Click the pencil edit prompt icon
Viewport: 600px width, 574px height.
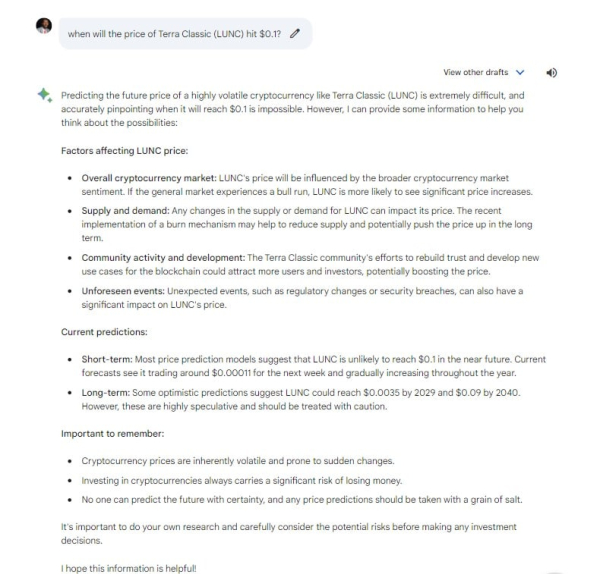click(294, 33)
